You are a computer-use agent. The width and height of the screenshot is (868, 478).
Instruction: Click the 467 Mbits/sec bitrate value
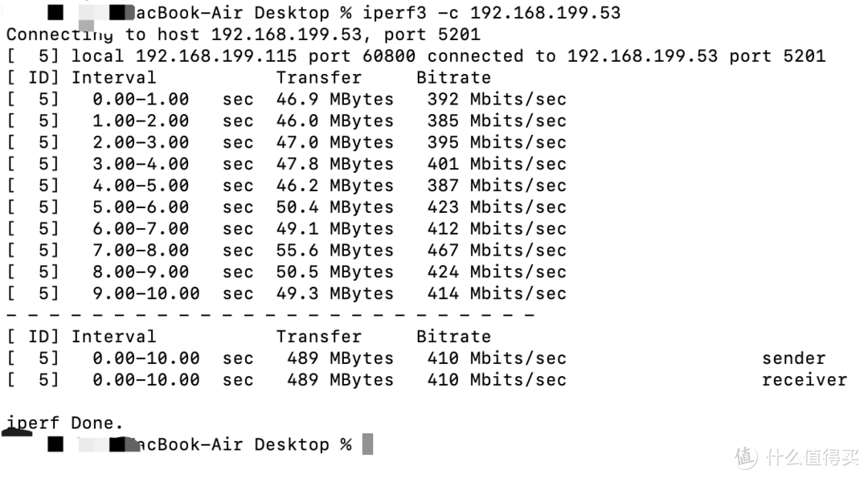(497, 251)
